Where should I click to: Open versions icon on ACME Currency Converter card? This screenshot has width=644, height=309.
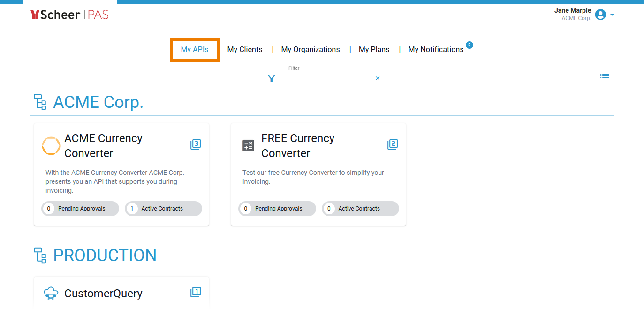pyautogui.click(x=196, y=144)
